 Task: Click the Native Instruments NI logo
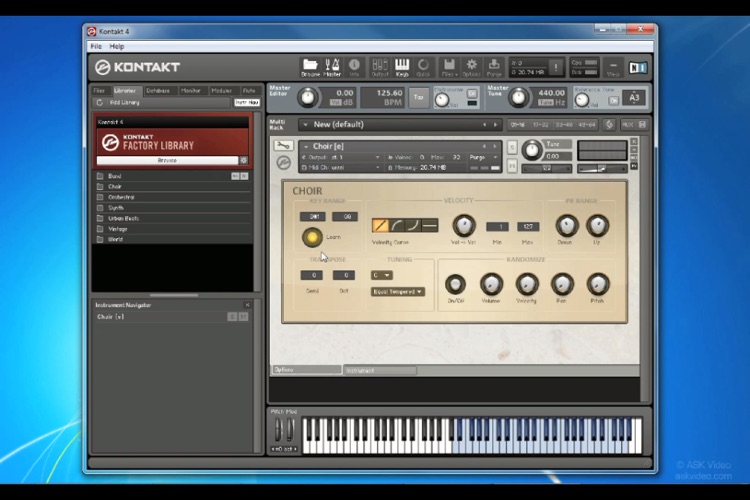pos(638,68)
